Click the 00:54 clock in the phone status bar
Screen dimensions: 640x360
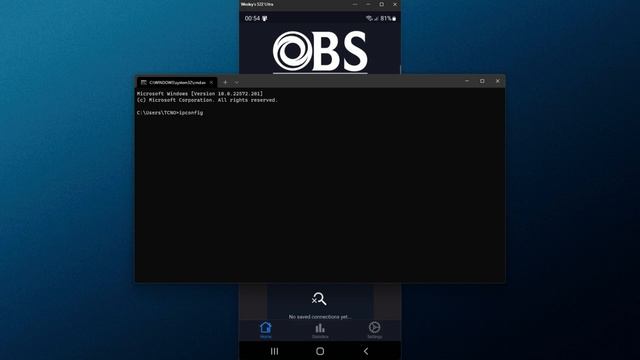point(252,18)
